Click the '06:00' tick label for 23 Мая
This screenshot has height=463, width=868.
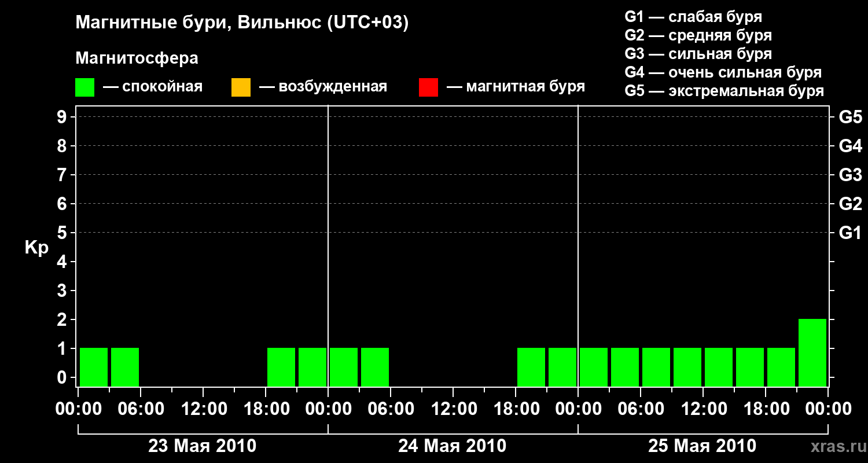(x=141, y=409)
